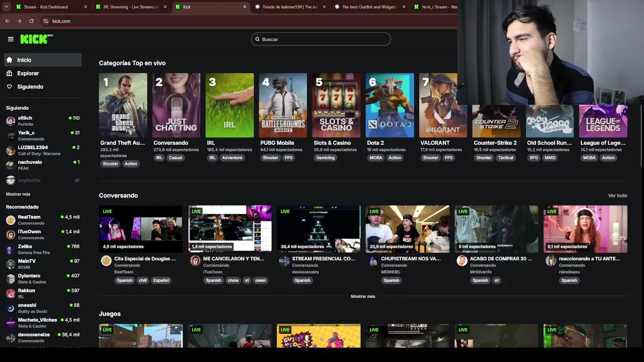Click the chill tag under RealTeam stream
The image size is (644, 362).
143,281
